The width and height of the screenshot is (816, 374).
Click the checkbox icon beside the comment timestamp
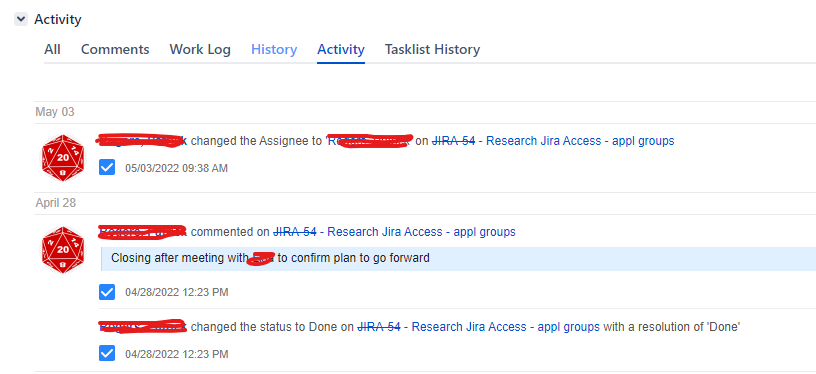coord(107,292)
